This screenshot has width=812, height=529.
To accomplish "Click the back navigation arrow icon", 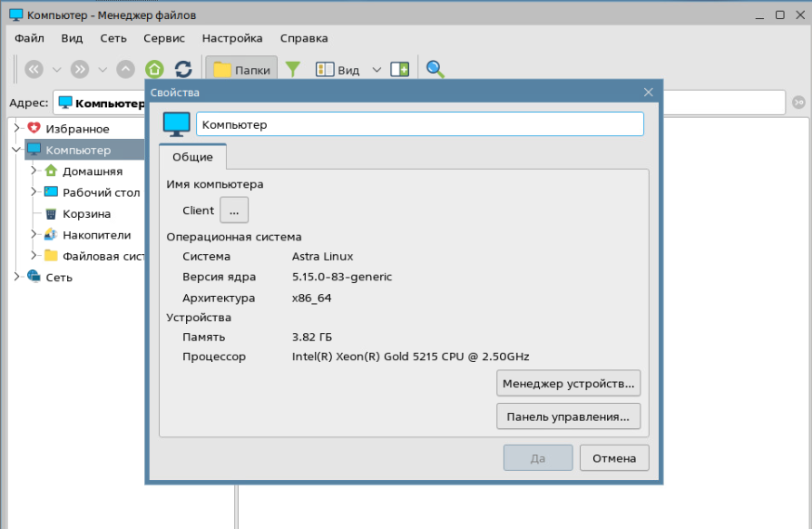I will point(34,69).
